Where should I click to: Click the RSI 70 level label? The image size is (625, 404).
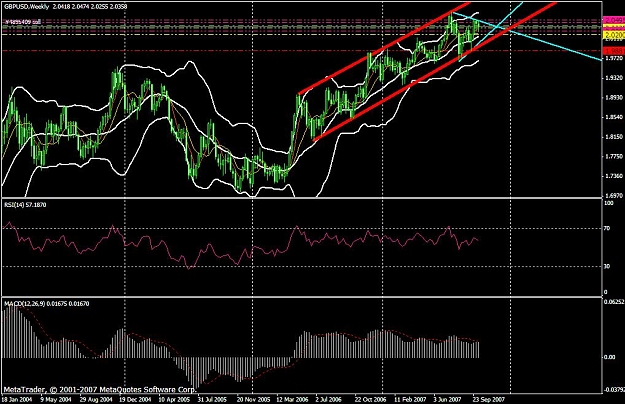click(607, 229)
